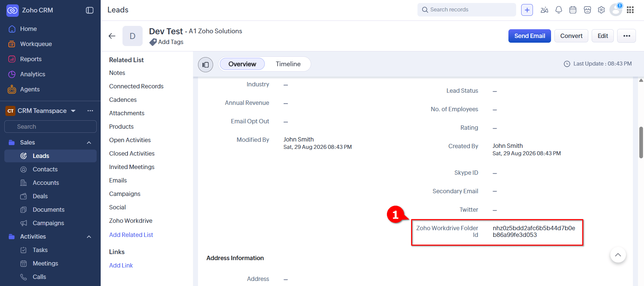
Task: Open the Deals module
Action: tap(40, 196)
